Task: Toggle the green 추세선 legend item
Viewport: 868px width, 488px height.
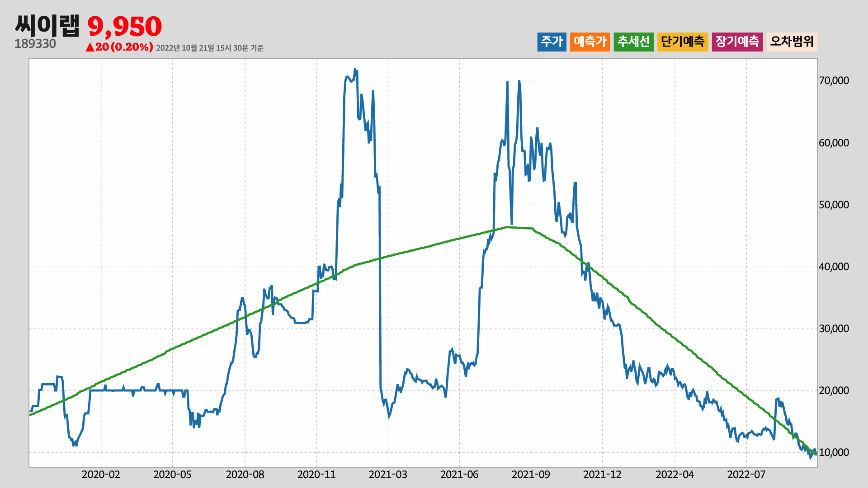Action: [633, 42]
